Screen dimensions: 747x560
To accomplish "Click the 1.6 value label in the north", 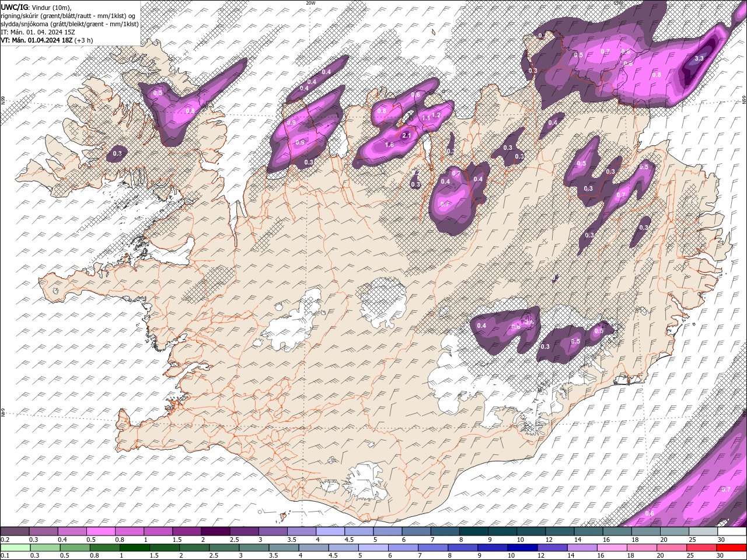I will pyautogui.click(x=389, y=145).
